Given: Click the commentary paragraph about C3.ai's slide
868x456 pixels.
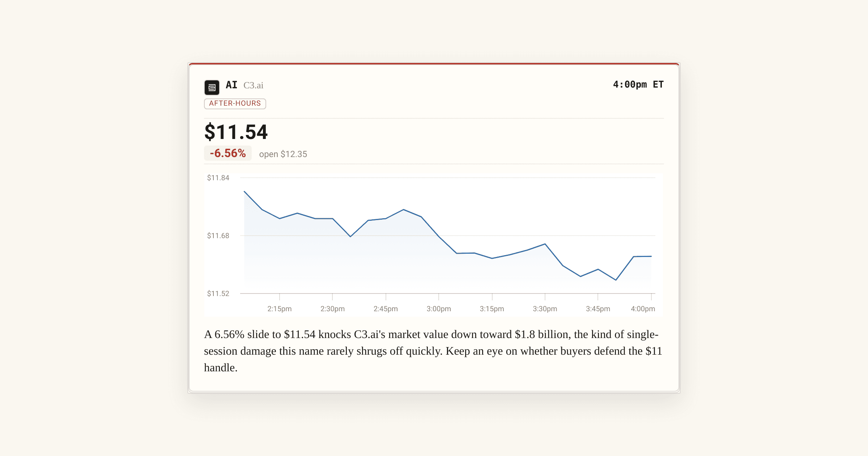Looking at the screenshot, I should (x=433, y=351).
